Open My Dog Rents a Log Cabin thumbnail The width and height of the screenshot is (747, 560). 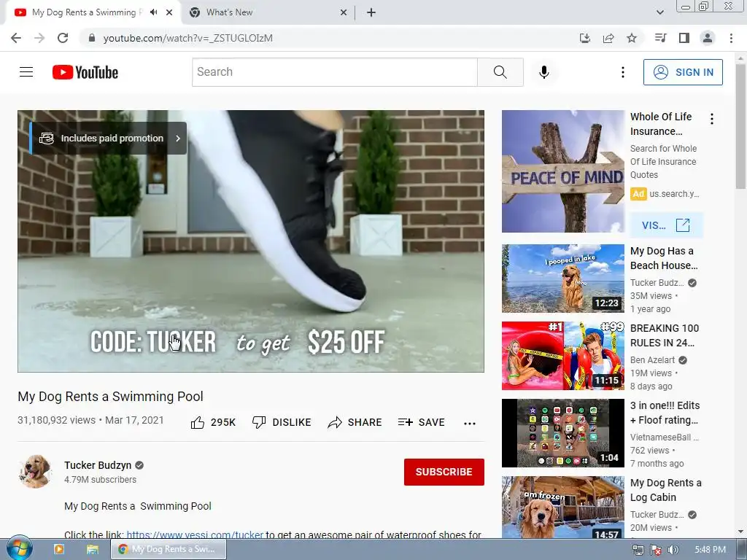click(562, 507)
